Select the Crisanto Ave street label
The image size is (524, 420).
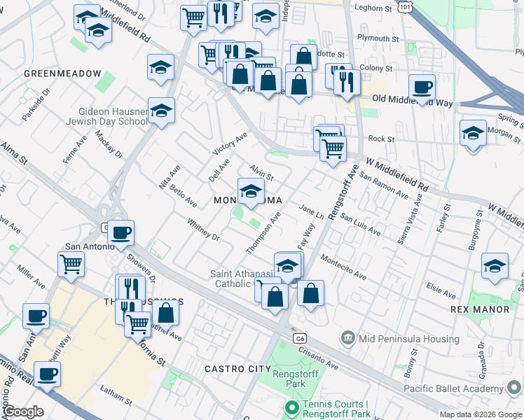(x=318, y=358)
